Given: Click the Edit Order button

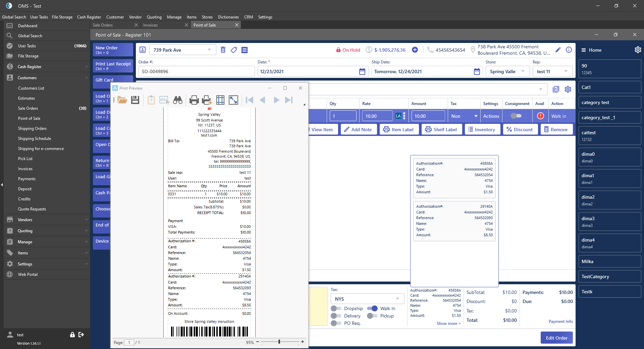Looking at the screenshot, I should point(556,338).
